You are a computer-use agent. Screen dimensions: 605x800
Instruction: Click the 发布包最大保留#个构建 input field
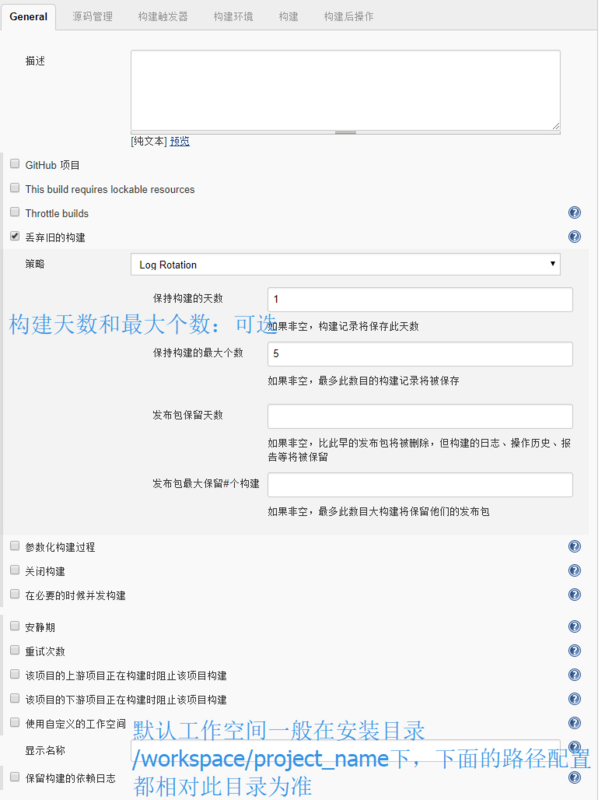click(420, 485)
